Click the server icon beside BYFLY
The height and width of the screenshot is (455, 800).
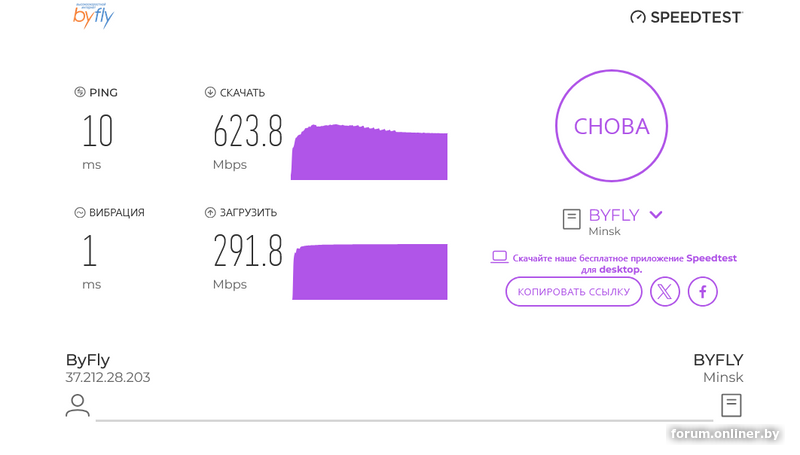(572, 219)
